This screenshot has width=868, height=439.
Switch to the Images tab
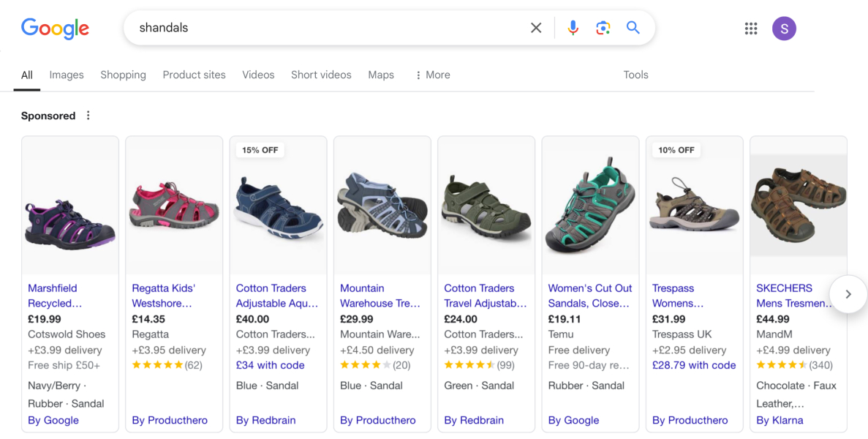(67, 75)
